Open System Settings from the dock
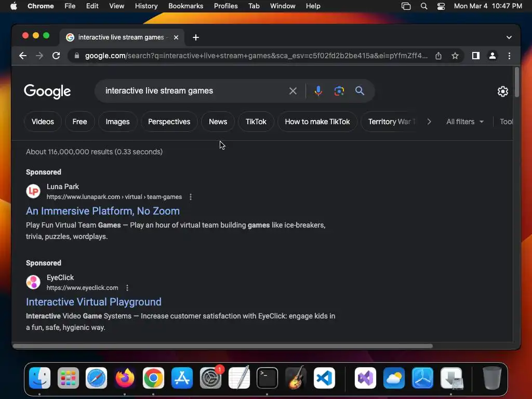Image resolution: width=532 pixels, height=399 pixels. [x=210, y=378]
